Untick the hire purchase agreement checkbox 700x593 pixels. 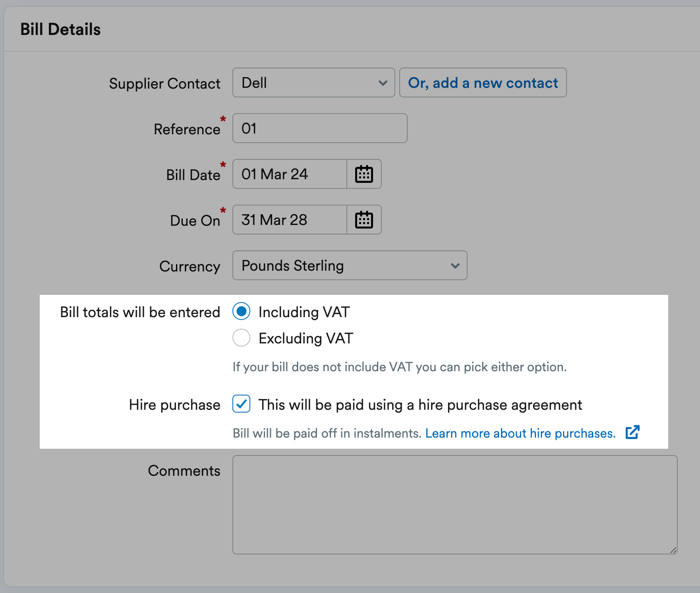(241, 404)
